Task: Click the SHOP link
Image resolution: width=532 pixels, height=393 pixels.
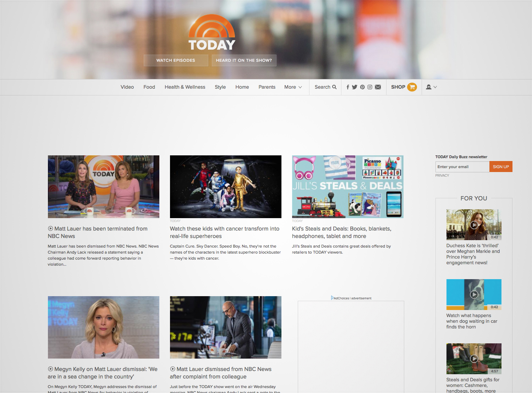Action: click(x=398, y=87)
